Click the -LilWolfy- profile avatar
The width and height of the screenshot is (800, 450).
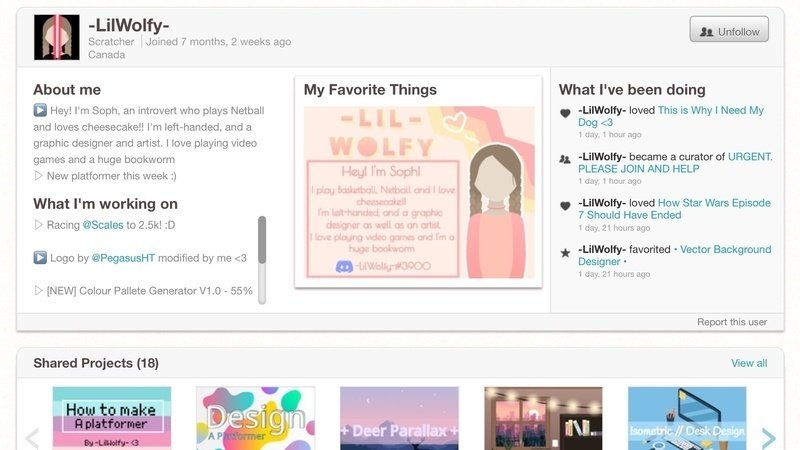coord(56,37)
